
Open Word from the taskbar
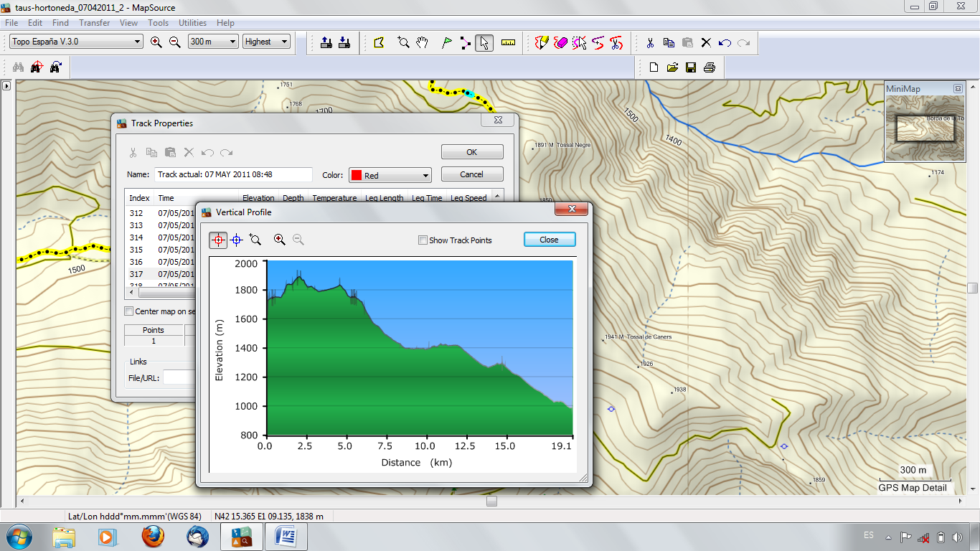(x=286, y=537)
